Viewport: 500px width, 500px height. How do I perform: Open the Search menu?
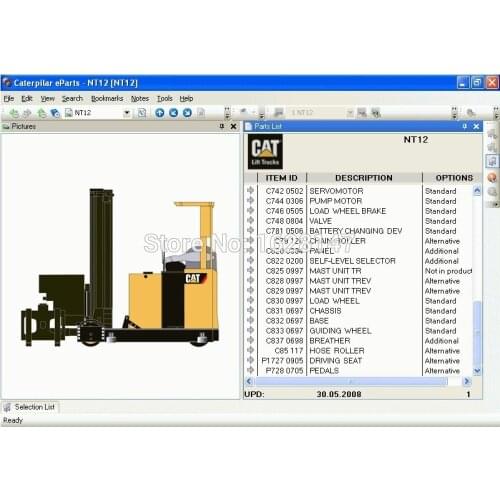point(72,99)
